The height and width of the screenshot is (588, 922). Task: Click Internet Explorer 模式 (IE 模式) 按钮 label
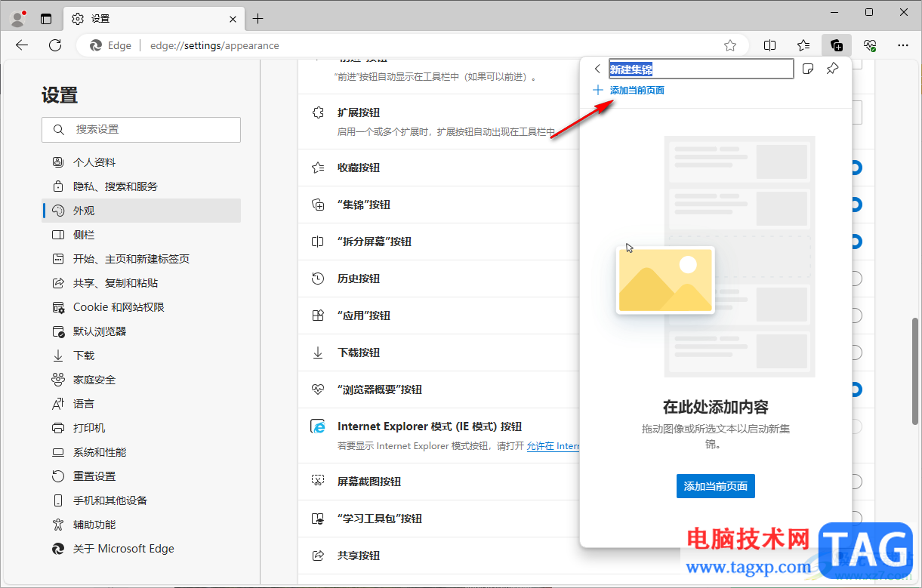pos(430,426)
